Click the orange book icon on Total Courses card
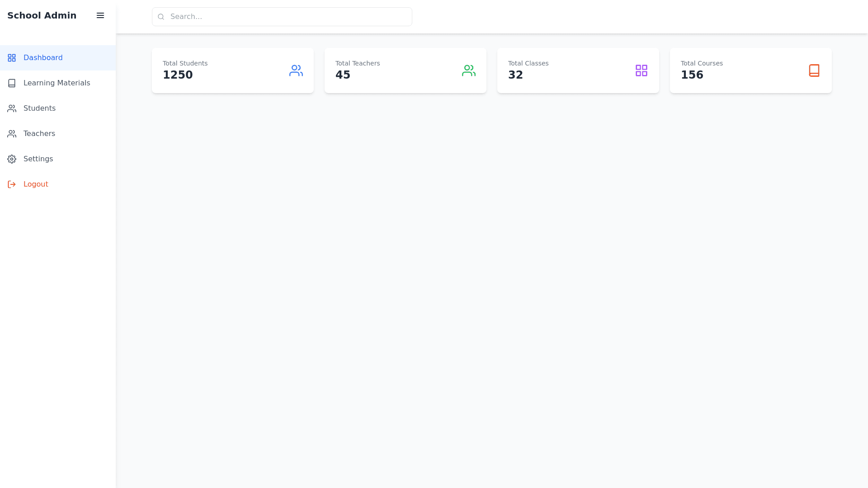 tap(814, 70)
